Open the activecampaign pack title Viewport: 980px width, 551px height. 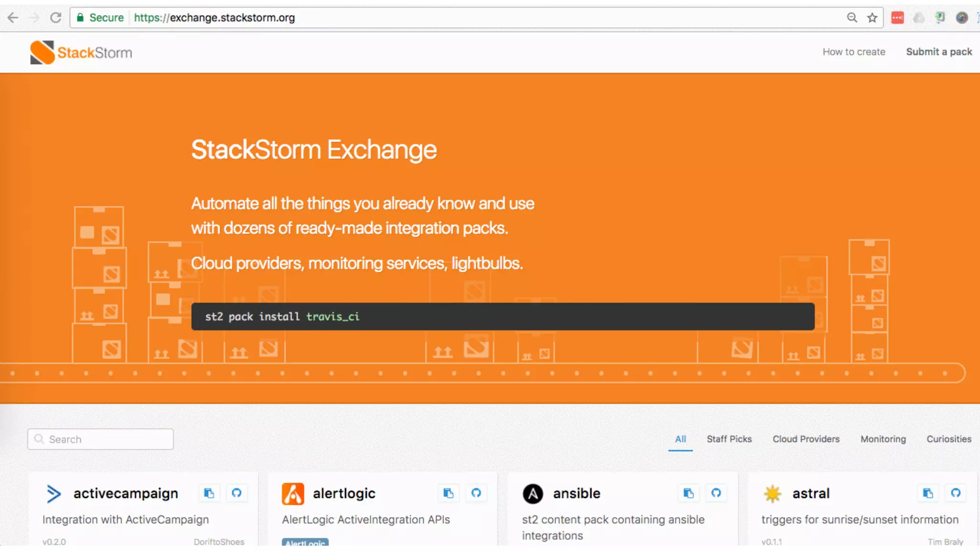point(126,494)
